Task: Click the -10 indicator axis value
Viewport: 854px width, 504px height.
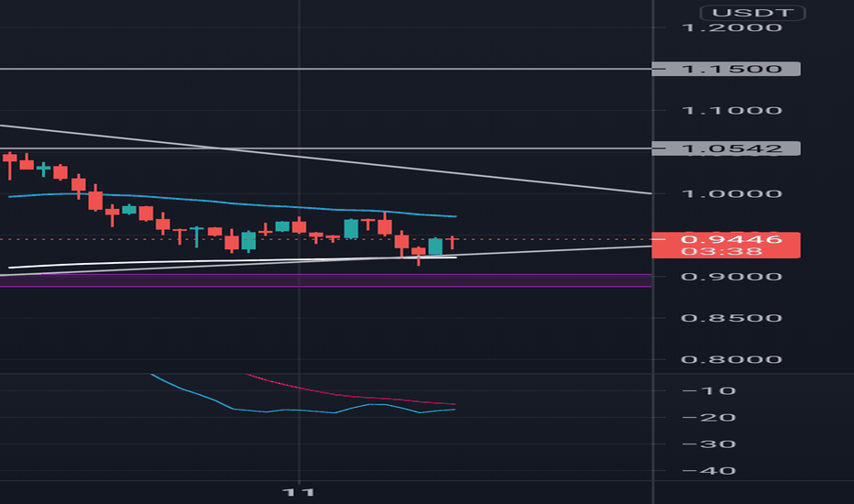Action: tap(708, 390)
